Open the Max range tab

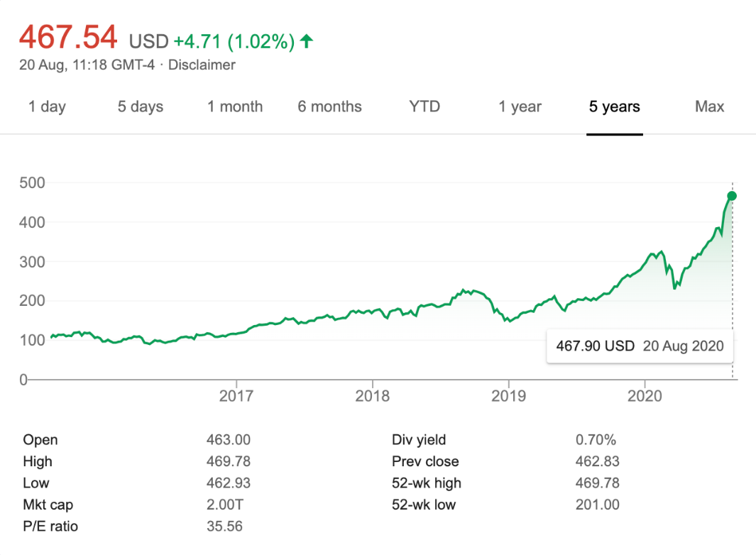pyautogui.click(x=709, y=107)
